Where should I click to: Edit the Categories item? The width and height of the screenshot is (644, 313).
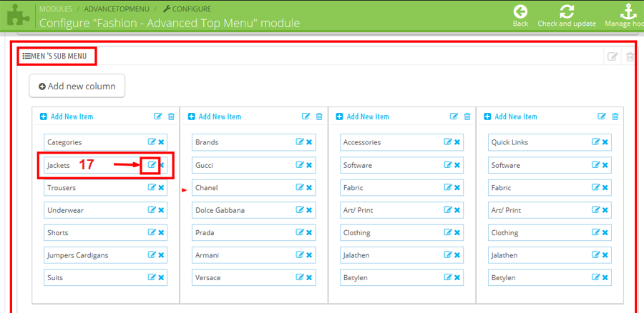(152, 142)
